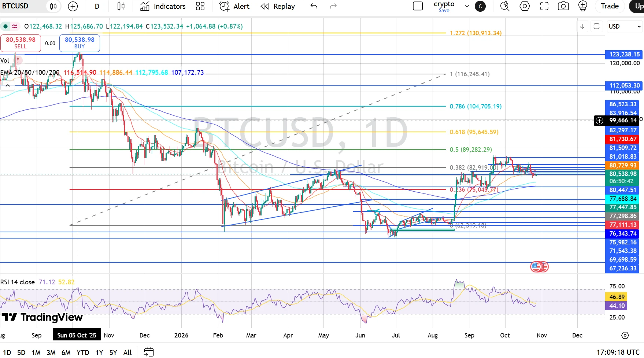
Task: Open the USD currency dropdown
Action: coord(625,26)
